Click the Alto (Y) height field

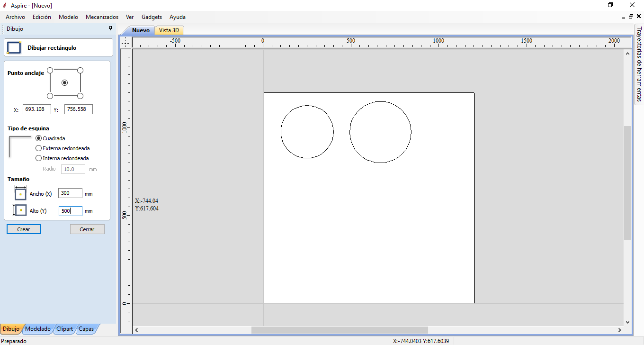(x=70, y=211)
